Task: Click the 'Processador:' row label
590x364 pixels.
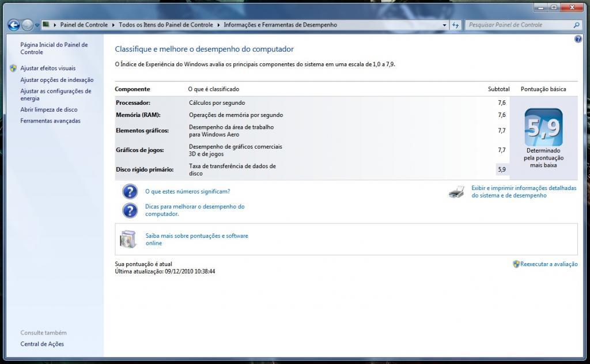Action: click(x=133, y=103)
